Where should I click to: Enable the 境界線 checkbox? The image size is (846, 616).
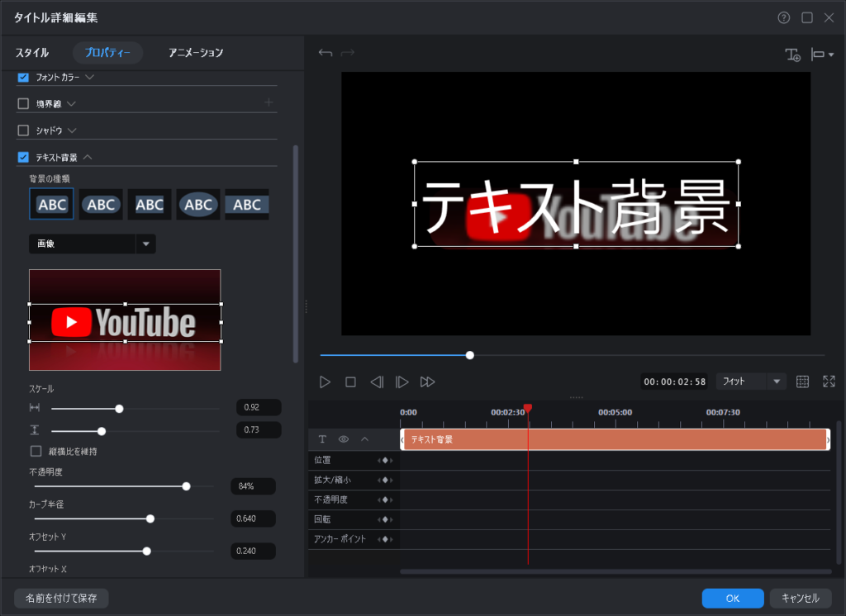pyautogui.click(x=23, y=104)
